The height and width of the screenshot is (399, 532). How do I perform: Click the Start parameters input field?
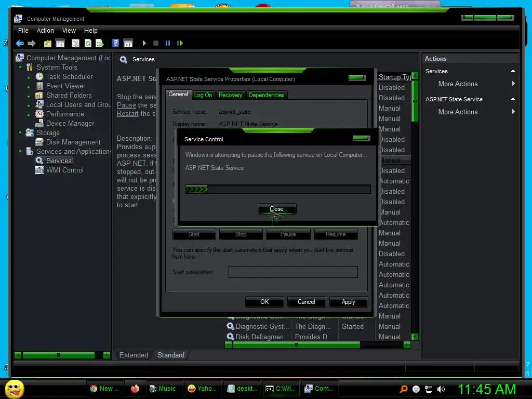(x=293, y=272)
